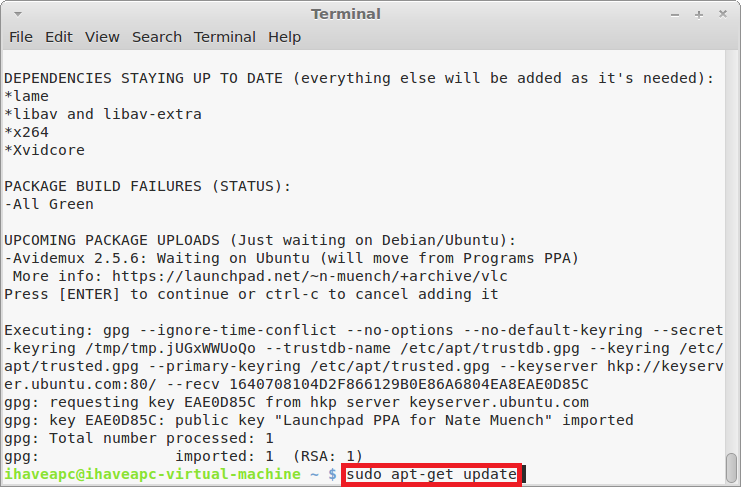This screenshot has height=487, width=741.
Task: Open the Terminal menu
Action: coord(225,37)
